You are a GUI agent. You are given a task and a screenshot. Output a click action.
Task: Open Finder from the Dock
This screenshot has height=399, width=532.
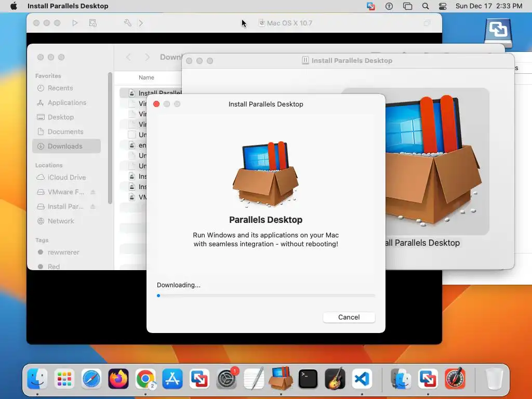click(37, 379)
